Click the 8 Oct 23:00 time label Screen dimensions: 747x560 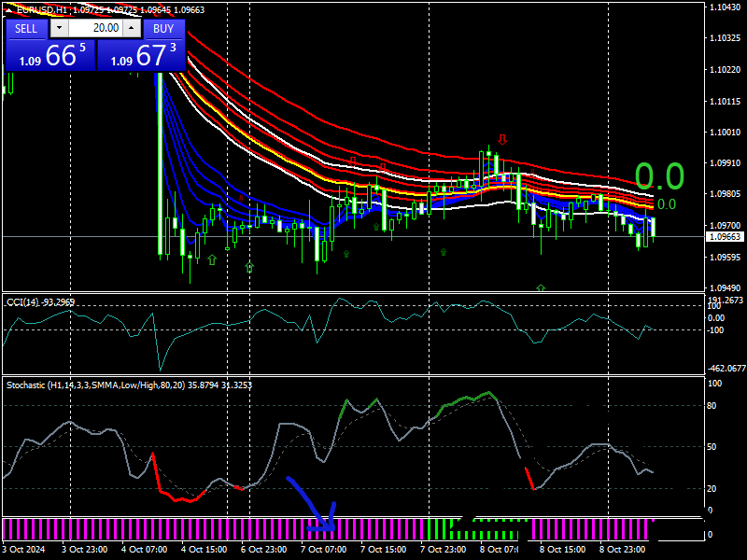coord(622,549)
